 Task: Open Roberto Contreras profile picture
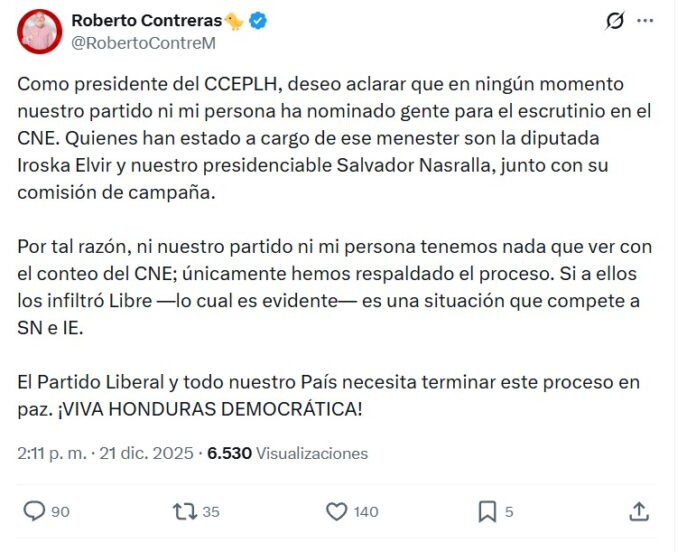tap(40, 31)
